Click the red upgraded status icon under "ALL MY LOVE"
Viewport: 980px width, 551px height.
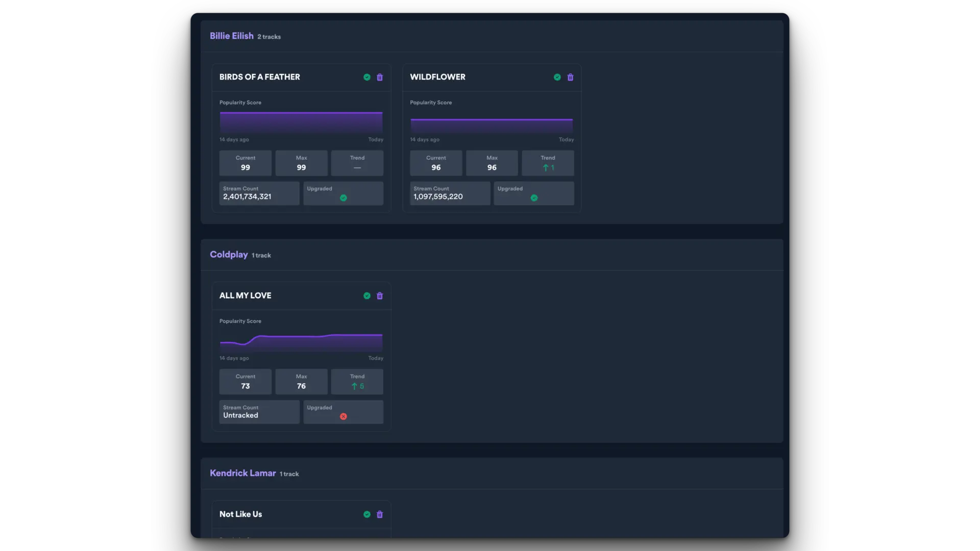(343, 417)
